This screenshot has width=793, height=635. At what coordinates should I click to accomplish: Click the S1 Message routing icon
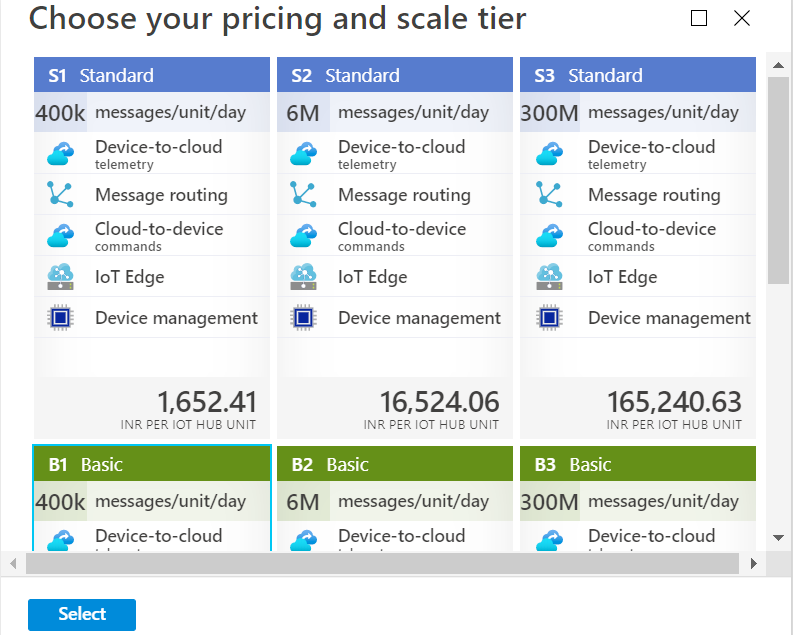pos(60,195)
